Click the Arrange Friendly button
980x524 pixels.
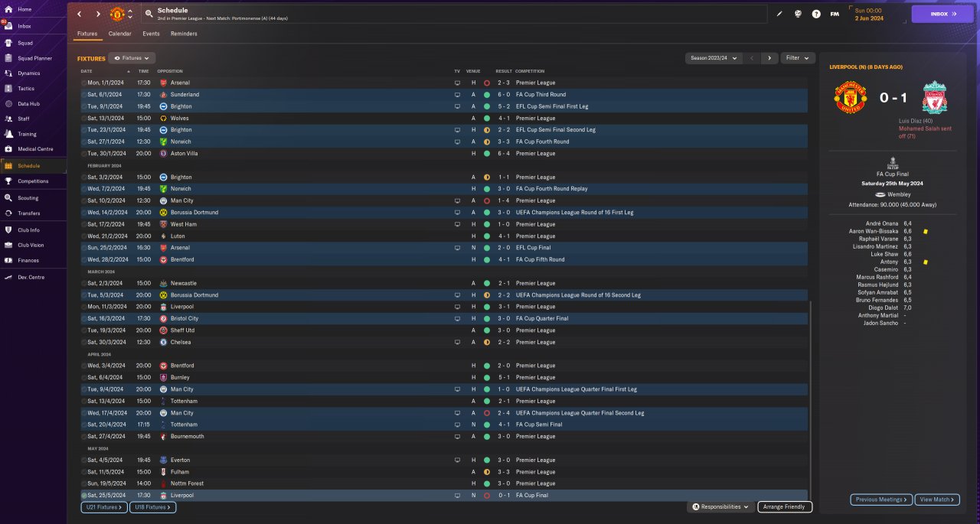(785, 506)
